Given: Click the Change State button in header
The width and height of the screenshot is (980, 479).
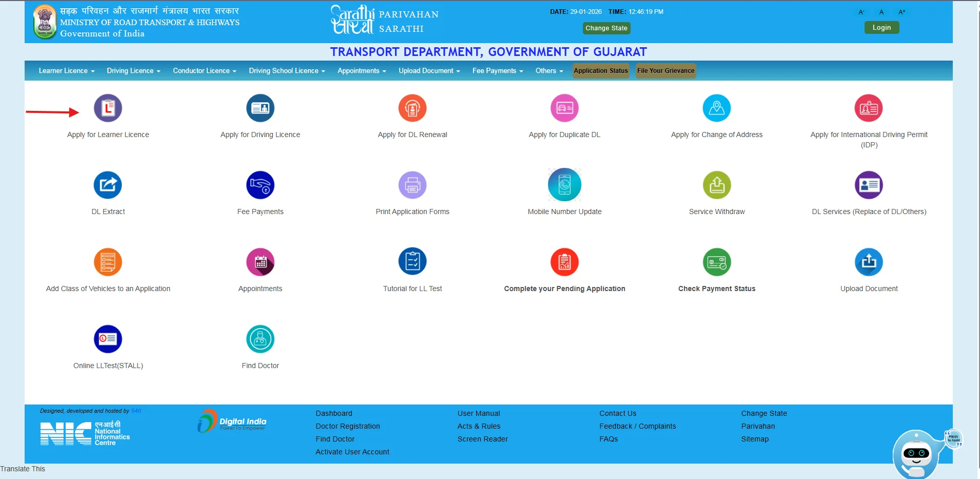Looking at the screenshot, I should 606,28.
